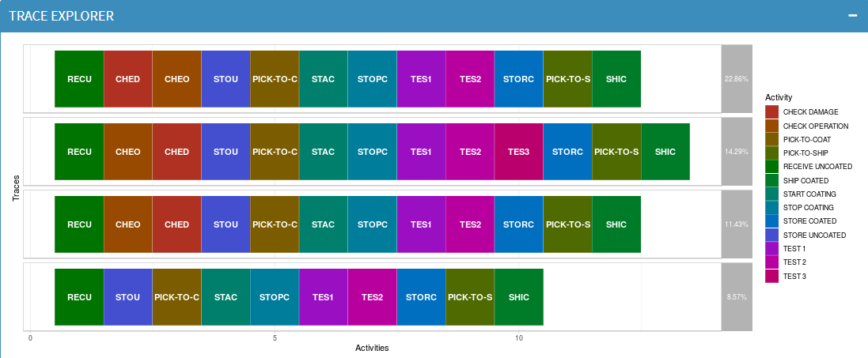
Task: Select the 22.86% trace frequency bar
Action: pyautogui.click(x=736, y=78)
